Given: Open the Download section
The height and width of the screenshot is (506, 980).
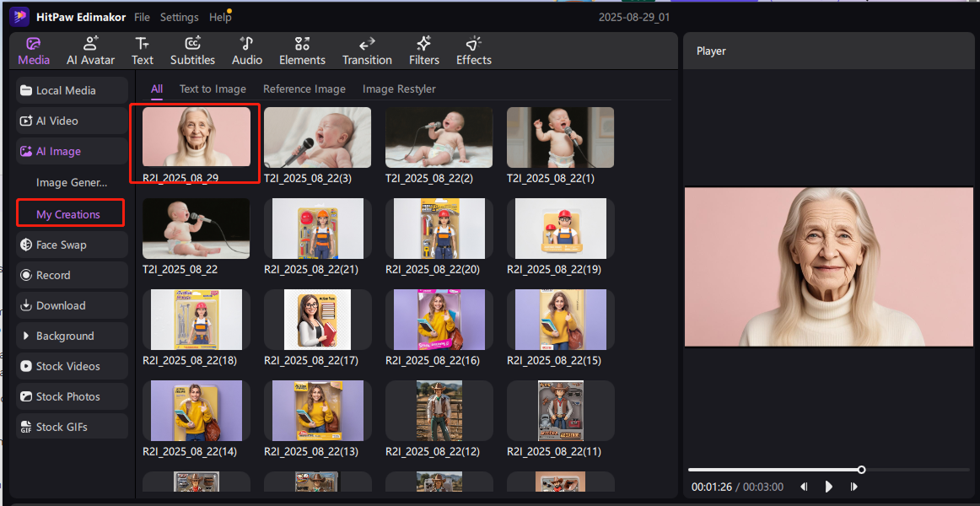Looking at the screenshot, I should click(72, 305).
